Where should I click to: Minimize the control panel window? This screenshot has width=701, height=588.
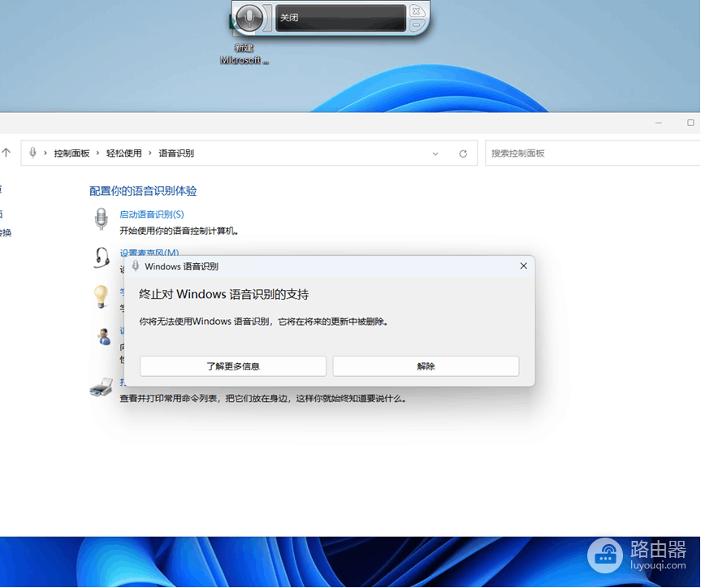pos(659,123)
